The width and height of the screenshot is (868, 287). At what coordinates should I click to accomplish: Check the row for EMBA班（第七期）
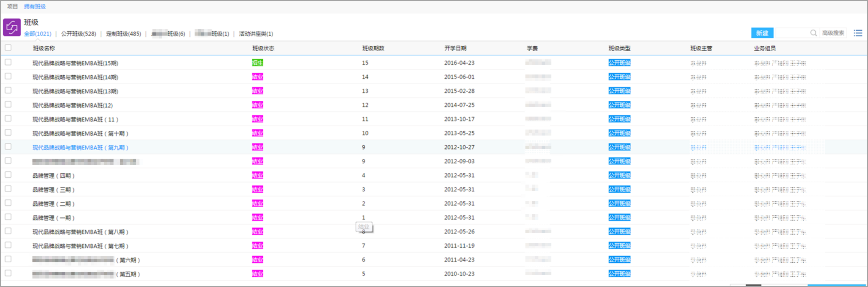point(8,245)
